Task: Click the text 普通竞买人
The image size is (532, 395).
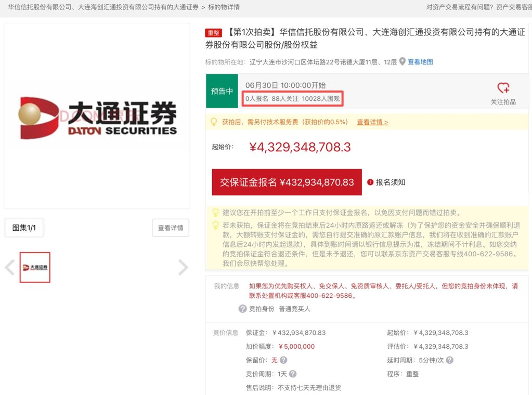Action: (x=294, y=309)
